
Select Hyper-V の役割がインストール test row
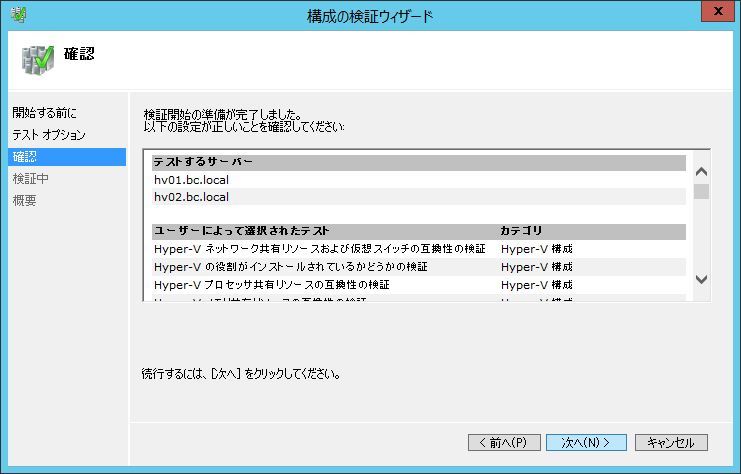tap(419, 267)
